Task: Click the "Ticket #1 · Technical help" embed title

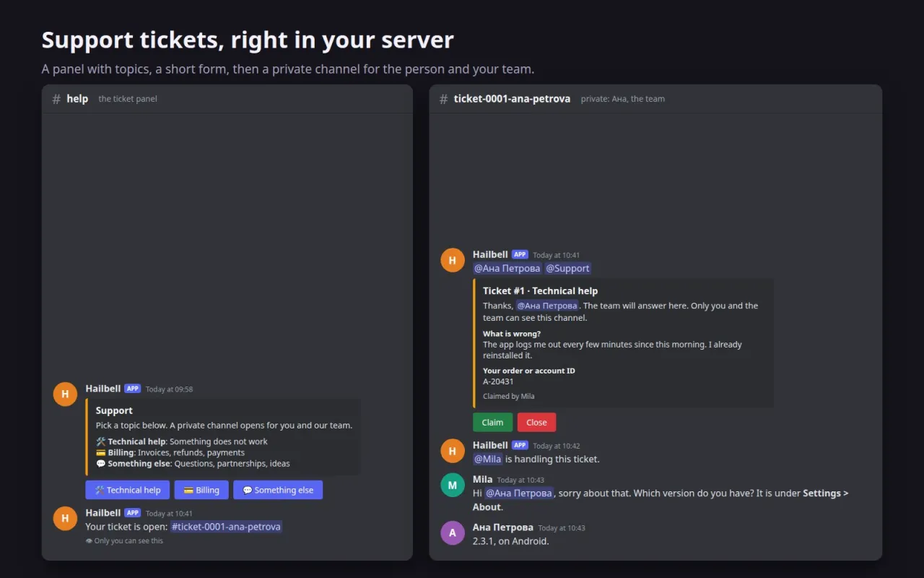Action: [x=541, y=290]
